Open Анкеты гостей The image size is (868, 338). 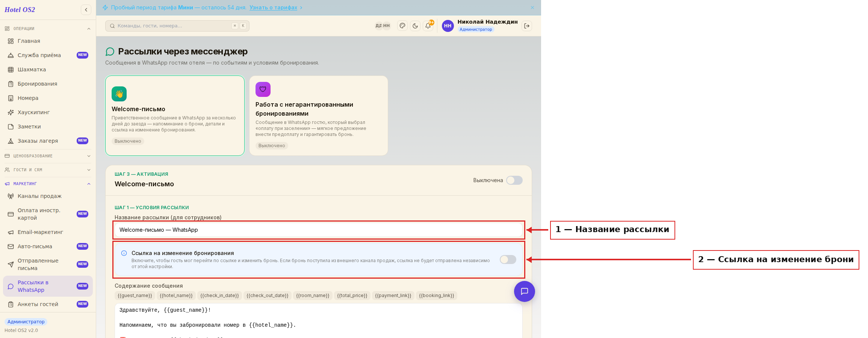[48, 304]
